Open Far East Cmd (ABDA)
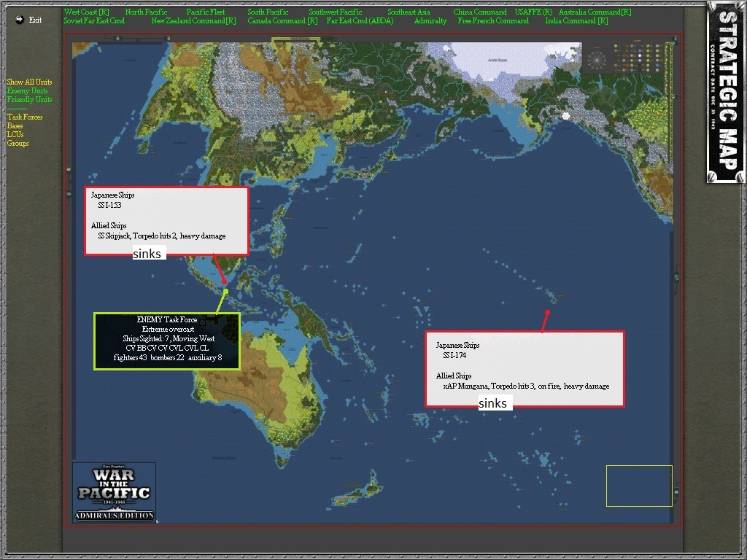The width and height of the screenshot is (747, 560). [x=360, y=21]
